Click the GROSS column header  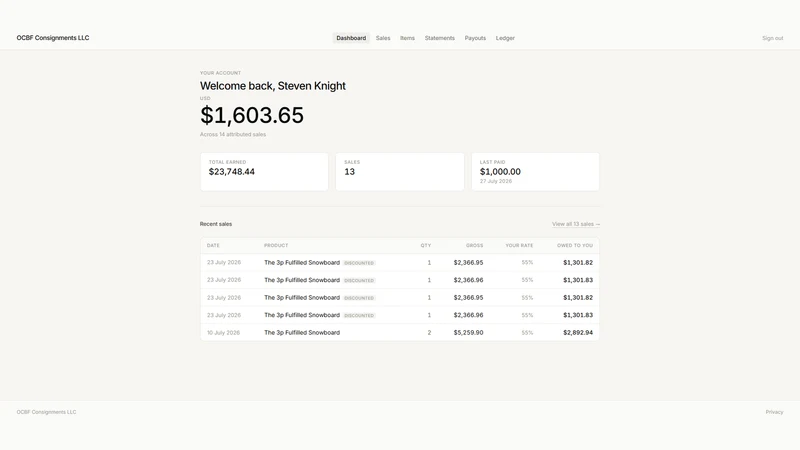pyautogui.click(x=474, y=245)
